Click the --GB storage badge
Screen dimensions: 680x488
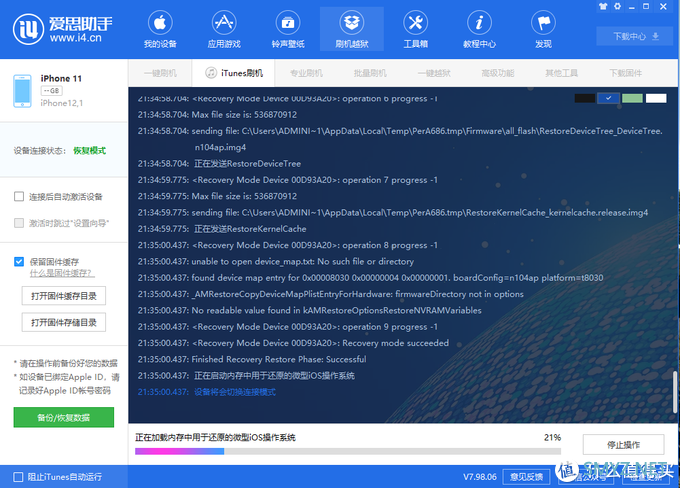click(x=52, y=91)
